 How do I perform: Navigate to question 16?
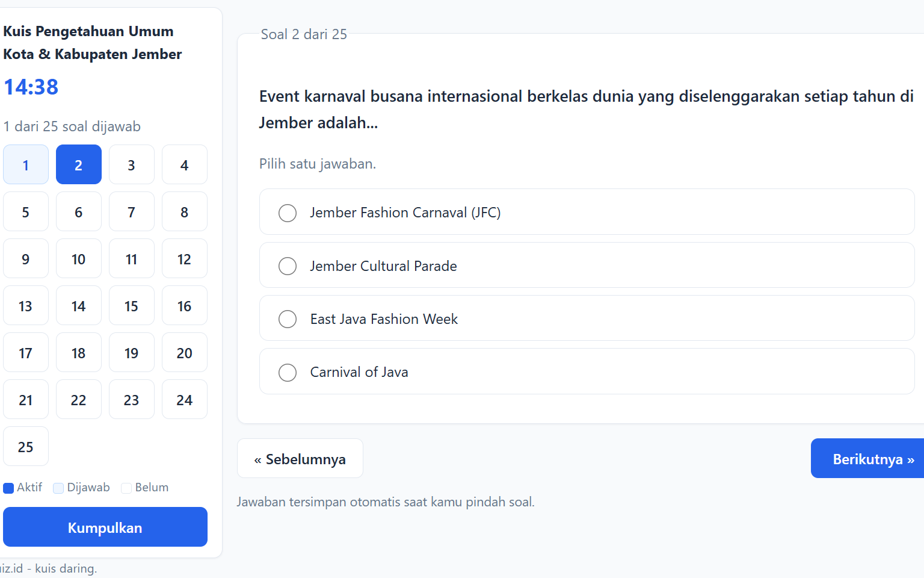pos(185,305)
